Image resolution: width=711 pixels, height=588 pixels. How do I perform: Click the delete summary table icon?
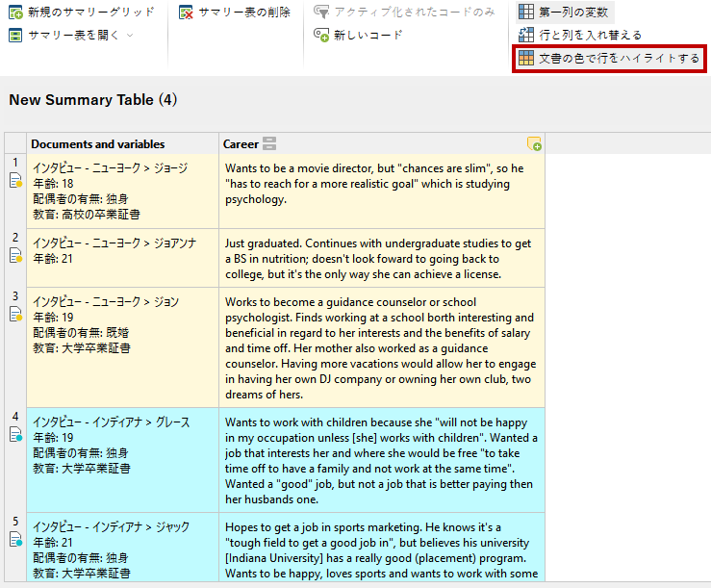(186, 13)
